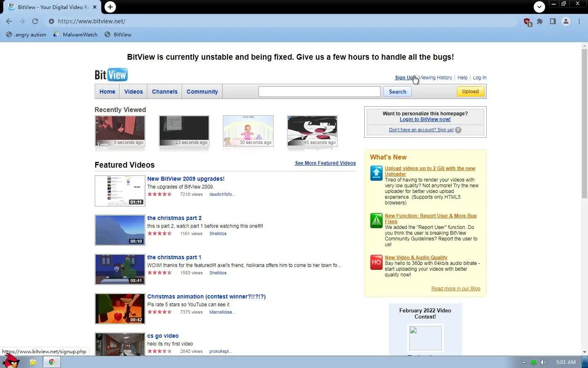Open New Function: Report User link
Image resolution: width=588 pixels, height=368 pixels.
pyautogui.click(x=431, y=219)
